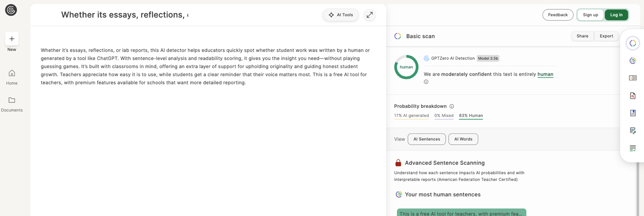
Task: Click the Sign up button
Action: 590,15
